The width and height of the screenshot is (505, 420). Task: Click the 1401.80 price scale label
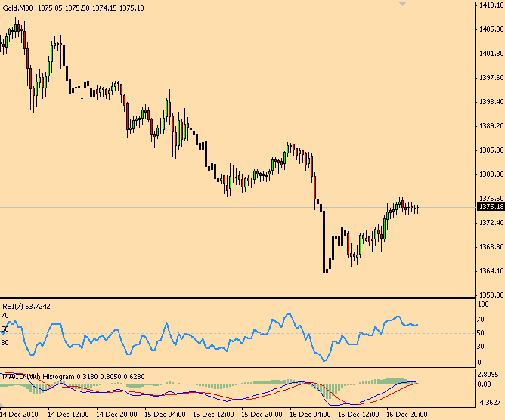(x=491, y=54)
